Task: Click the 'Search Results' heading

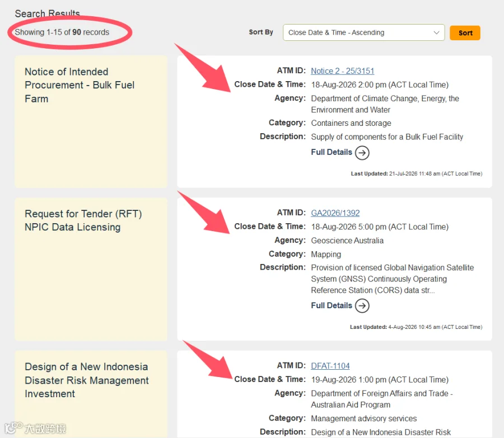Action: click(x=47, y=13)
